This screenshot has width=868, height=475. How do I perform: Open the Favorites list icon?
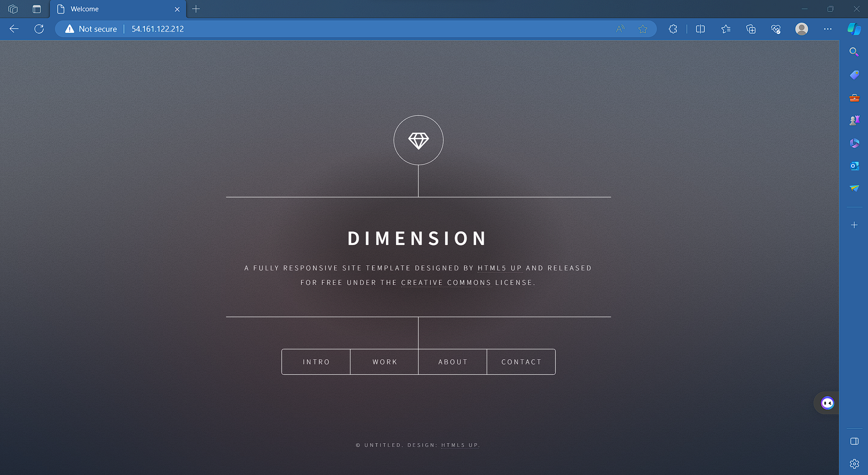(725, 29)
